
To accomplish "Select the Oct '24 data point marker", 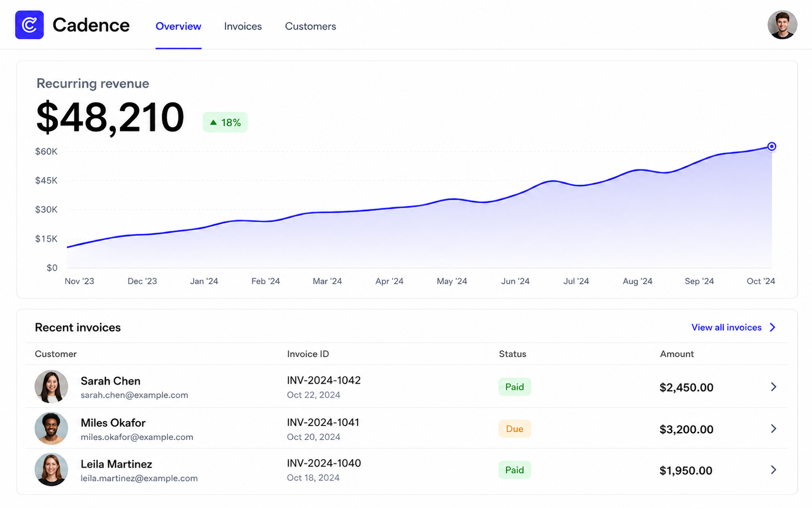I will point(772,146).
